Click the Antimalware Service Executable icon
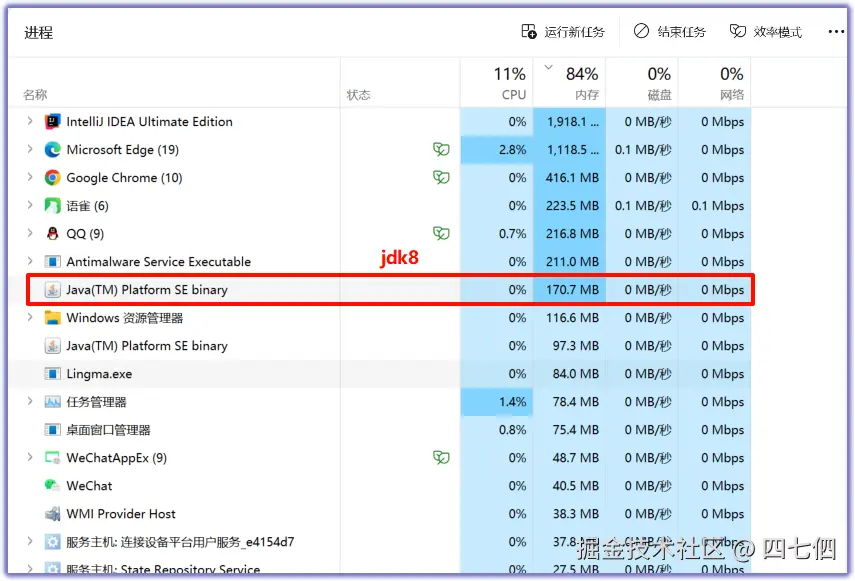The image size is (855, 581). (x=52, y=262)
